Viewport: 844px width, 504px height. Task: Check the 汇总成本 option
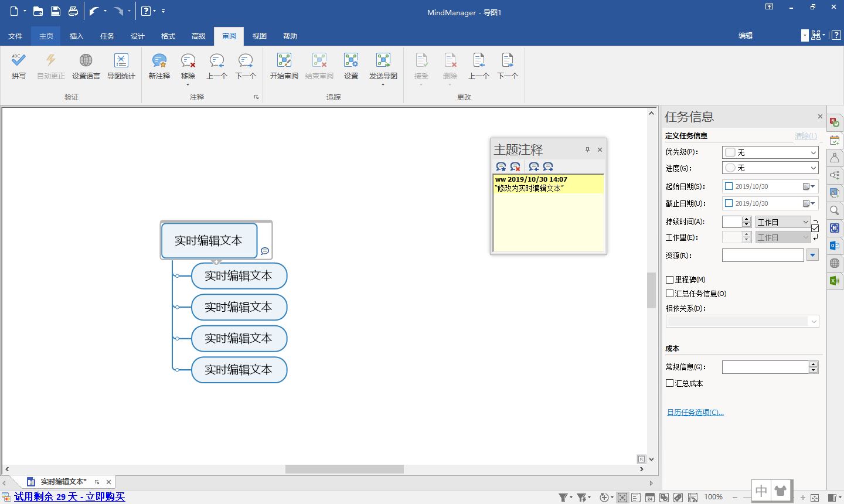[x=669, y=383]
